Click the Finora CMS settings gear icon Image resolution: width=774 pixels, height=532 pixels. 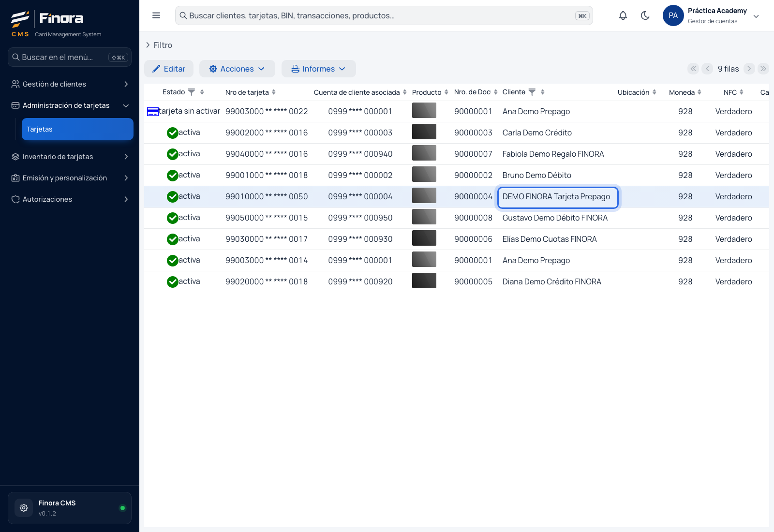(x=24, y=508)
